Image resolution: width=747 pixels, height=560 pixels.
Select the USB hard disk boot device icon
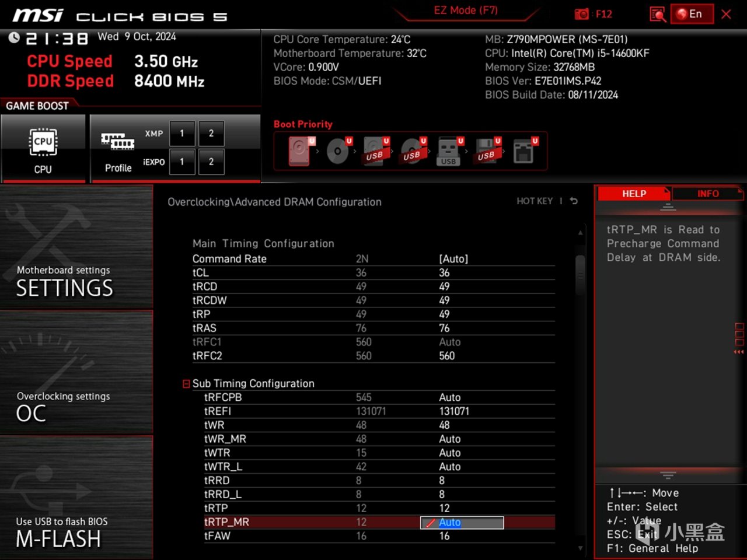pos(375,151)
